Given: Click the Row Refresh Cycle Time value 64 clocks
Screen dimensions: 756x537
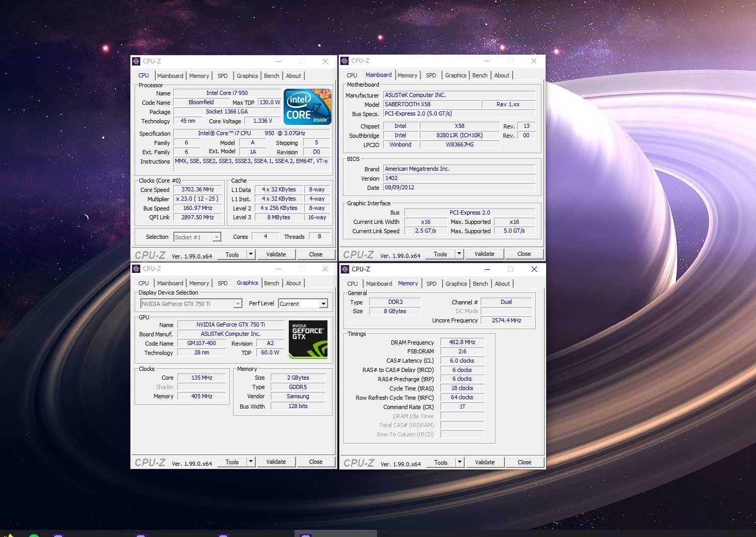Looking at the screenshot, I should pyautogui.click(x=462, y=398).
